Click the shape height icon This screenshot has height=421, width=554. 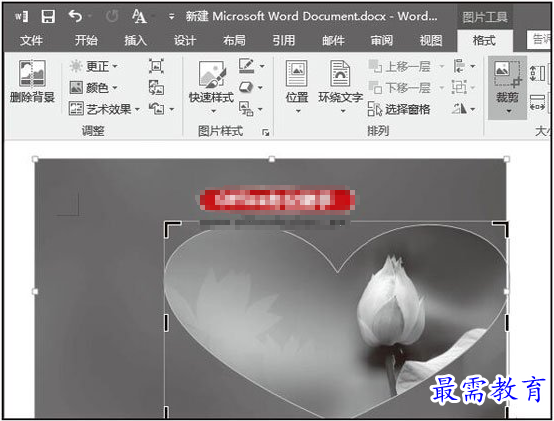[537, 73]
